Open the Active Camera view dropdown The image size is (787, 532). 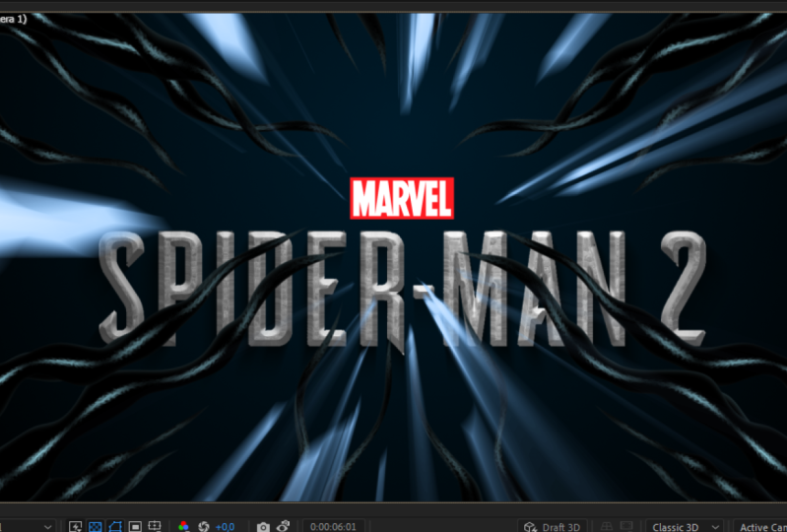[x=759, y=527]
